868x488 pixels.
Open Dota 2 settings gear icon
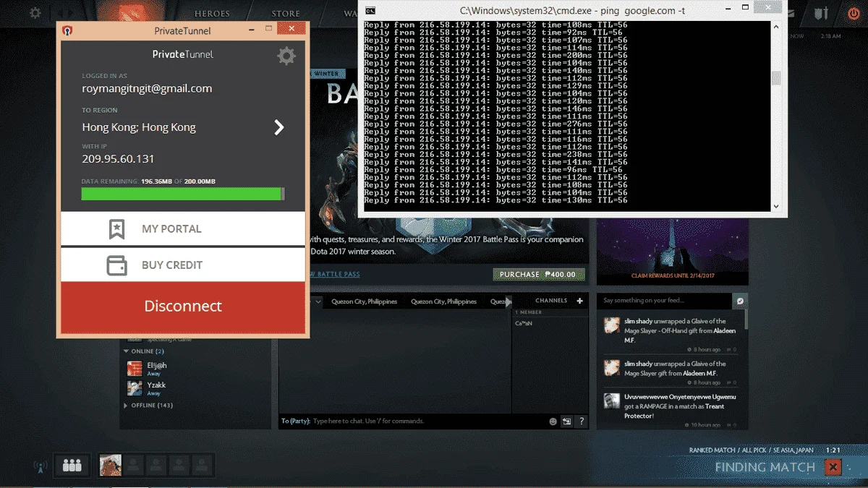[x=35, y=13]
